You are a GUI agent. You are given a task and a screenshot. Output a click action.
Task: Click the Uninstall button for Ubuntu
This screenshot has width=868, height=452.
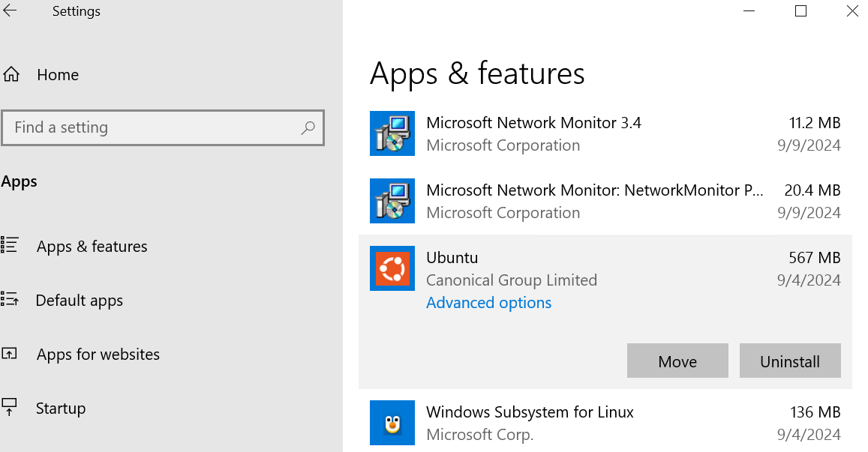tap(790, 361)
